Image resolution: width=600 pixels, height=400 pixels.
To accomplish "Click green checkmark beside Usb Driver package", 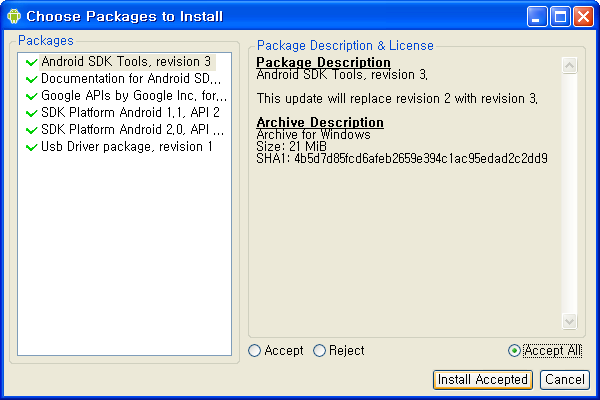I will coord(31,147).
